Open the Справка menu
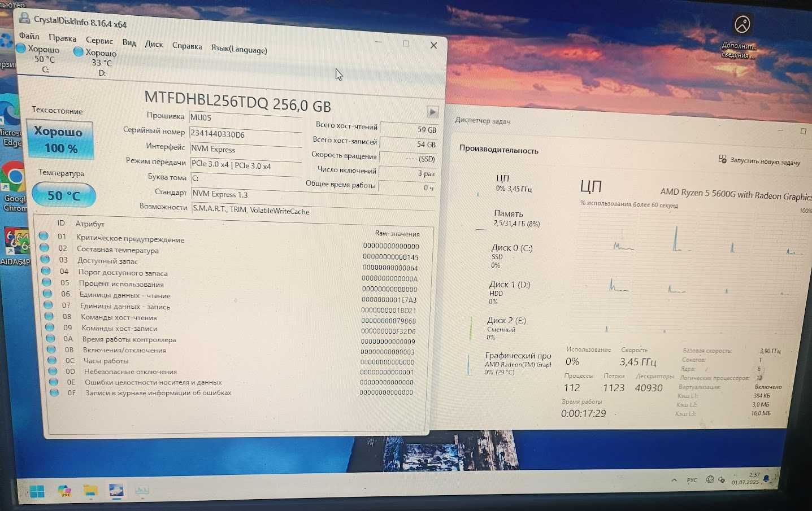 [x=187, y=46]
